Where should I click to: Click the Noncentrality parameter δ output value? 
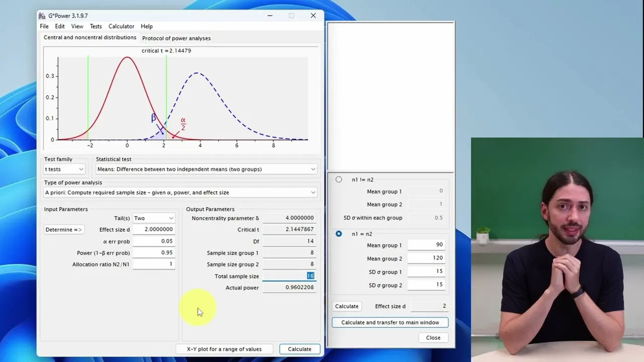[x=289, y=218]
